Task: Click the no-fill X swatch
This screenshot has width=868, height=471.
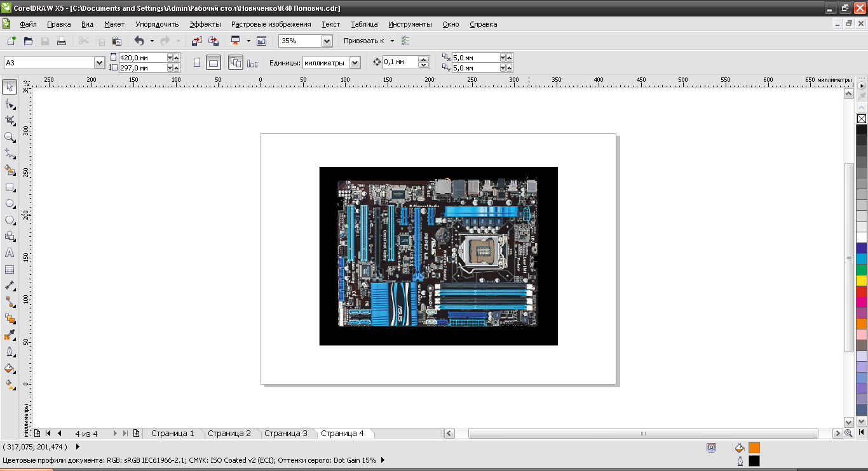Action: 862,119
